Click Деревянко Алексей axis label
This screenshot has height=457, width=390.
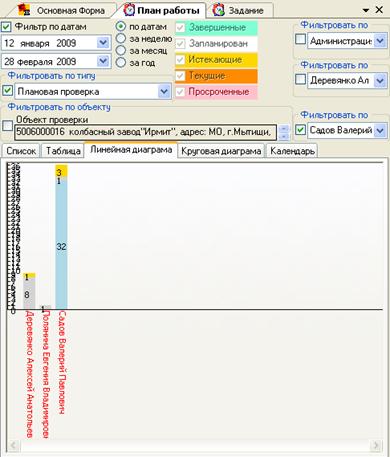point(29,375)
